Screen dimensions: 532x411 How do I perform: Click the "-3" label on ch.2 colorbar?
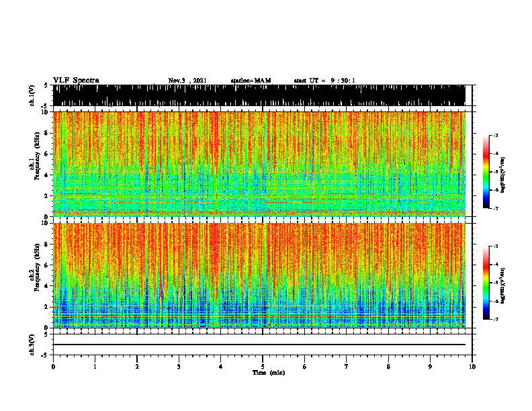click(x=496, y=246)
